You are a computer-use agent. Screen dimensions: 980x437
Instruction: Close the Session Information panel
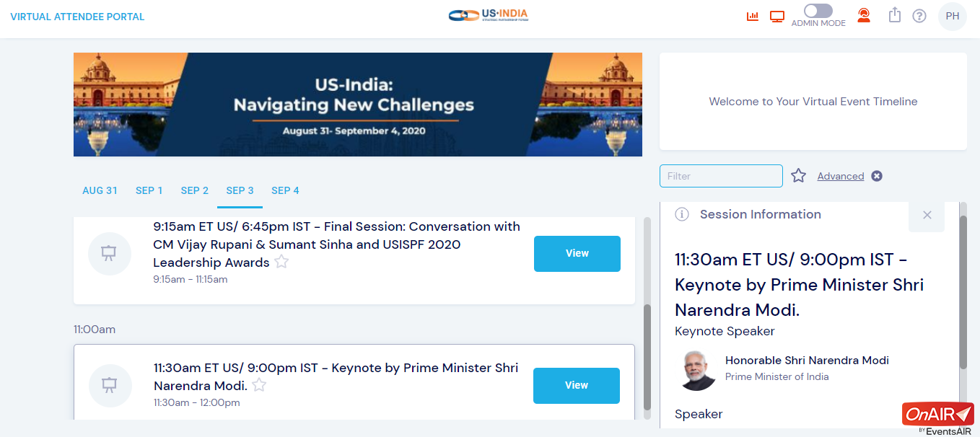pos(927,215)
